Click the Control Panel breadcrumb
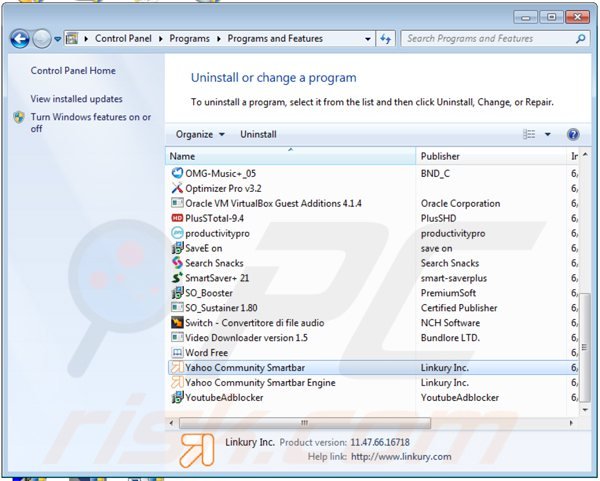 123,39
